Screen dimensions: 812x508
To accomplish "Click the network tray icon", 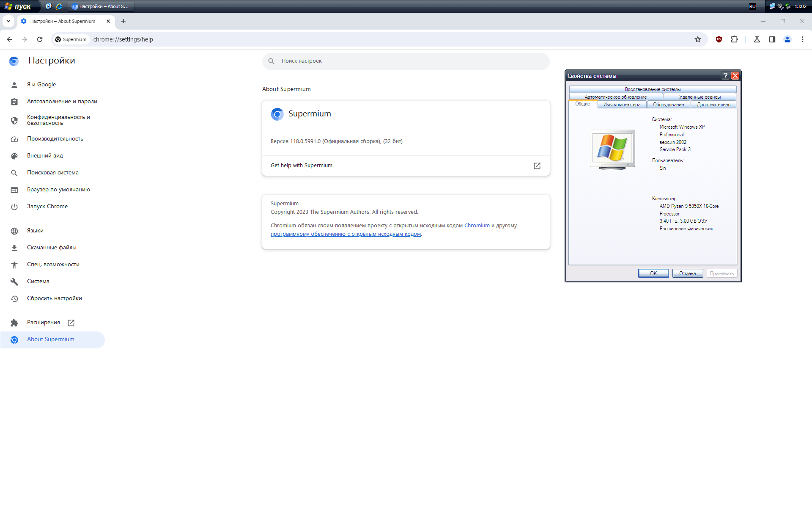I will pos(772,6).
